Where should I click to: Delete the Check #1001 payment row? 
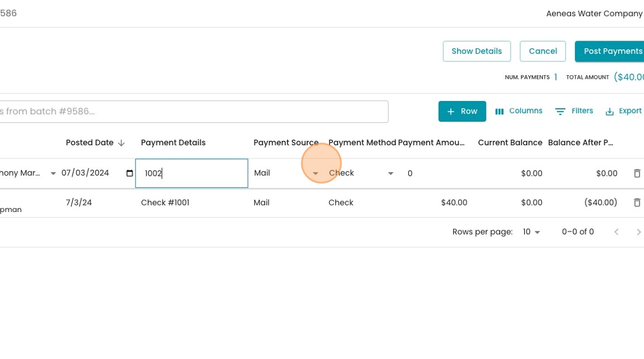[x=637, y=202]
